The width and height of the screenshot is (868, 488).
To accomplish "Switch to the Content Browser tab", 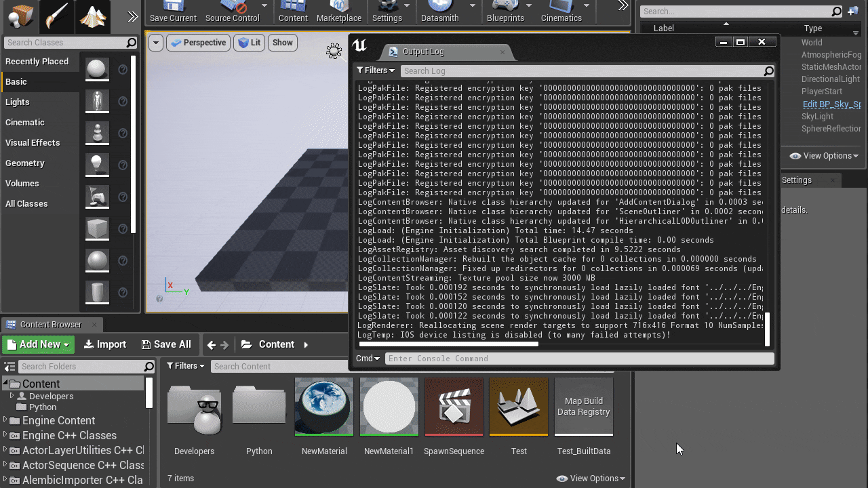I will pos(50,325).
